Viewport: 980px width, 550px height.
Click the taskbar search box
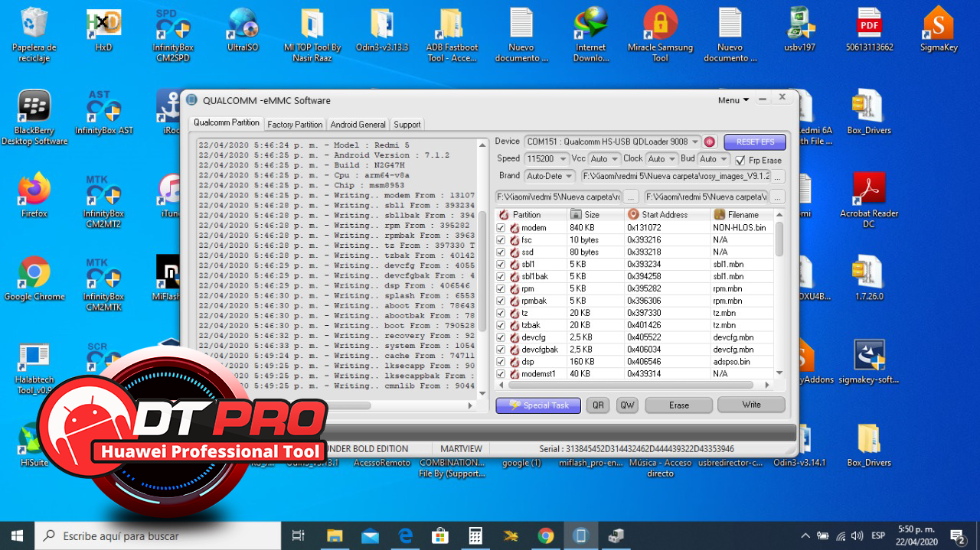click(x=158, y=536)
